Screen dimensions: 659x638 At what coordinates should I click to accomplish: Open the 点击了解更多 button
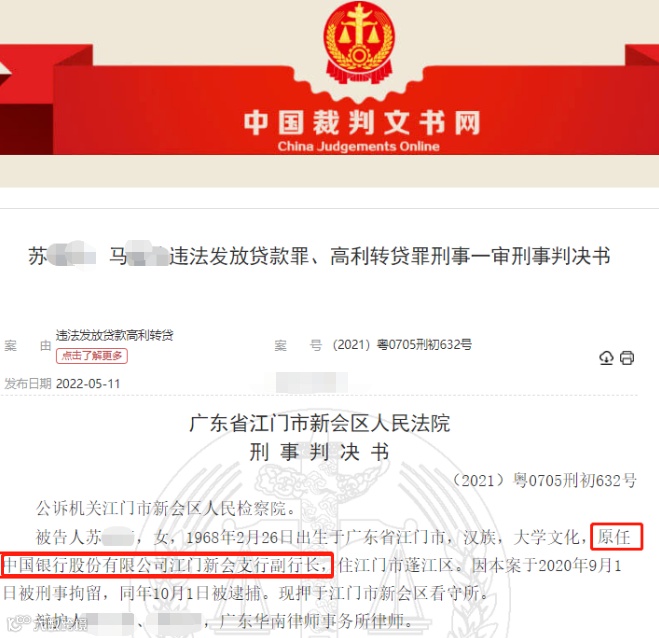(92, 356)
